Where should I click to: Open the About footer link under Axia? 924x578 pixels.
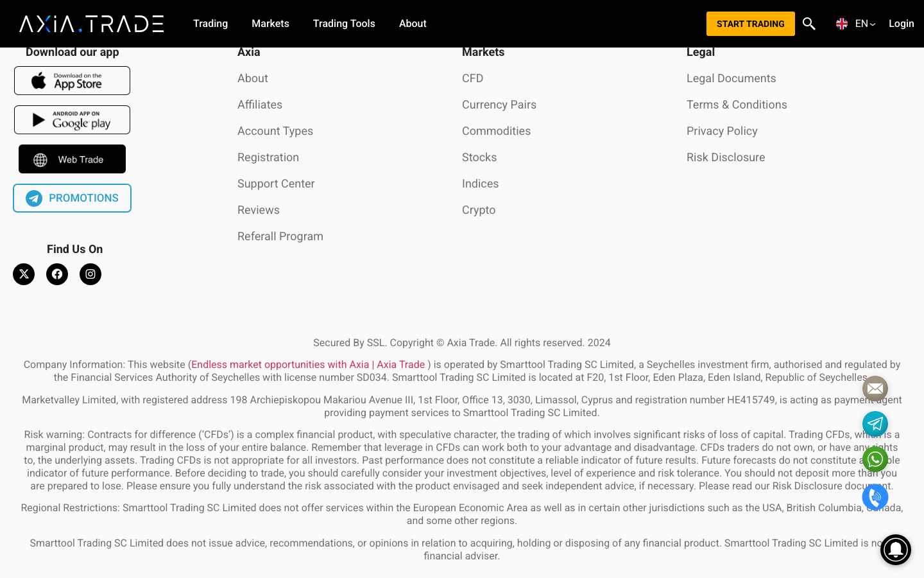coord(253,78)
